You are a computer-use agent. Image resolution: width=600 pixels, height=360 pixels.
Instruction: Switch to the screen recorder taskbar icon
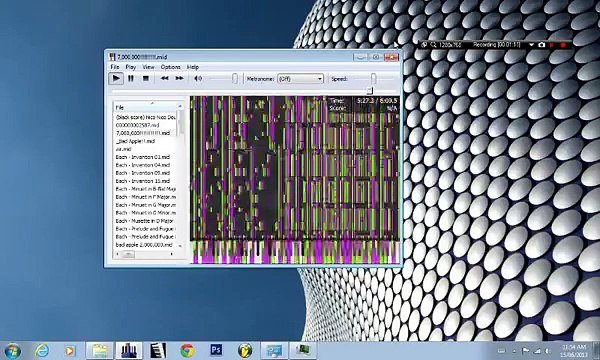coord(274,350)
